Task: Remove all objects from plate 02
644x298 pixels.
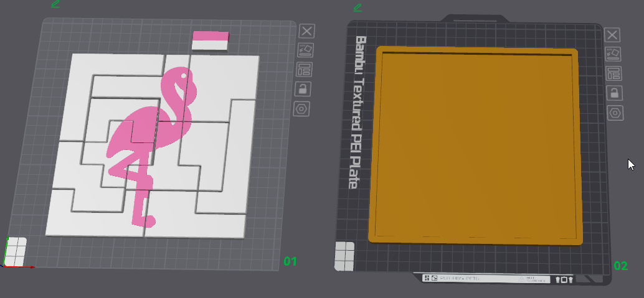Action: click(x=612, y=35)
